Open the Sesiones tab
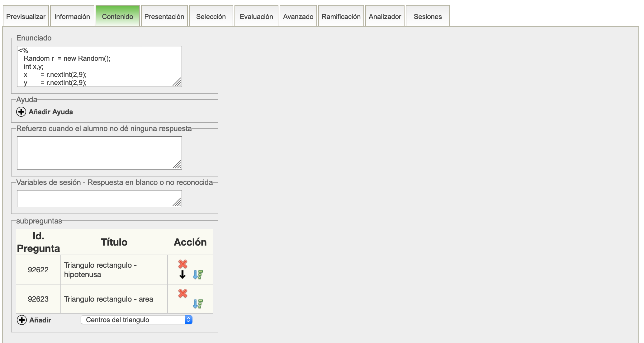Viewport: 644px width, 343px height. tap(428, 16)
